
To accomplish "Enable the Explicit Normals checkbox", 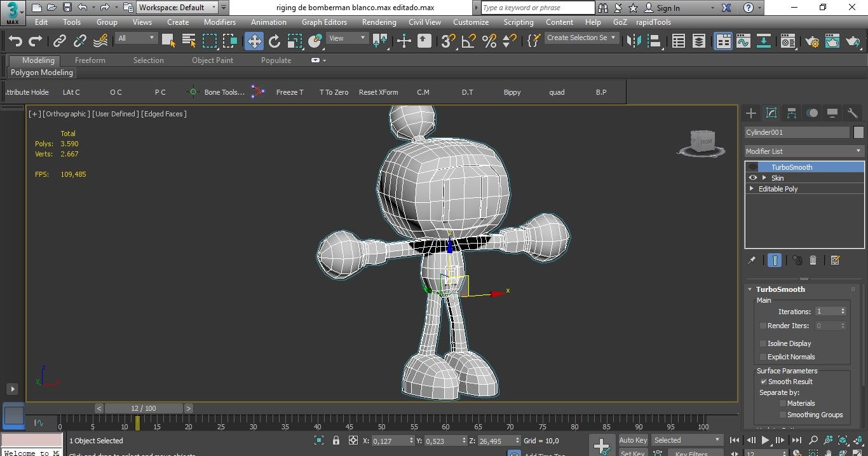I will [763, 357].
